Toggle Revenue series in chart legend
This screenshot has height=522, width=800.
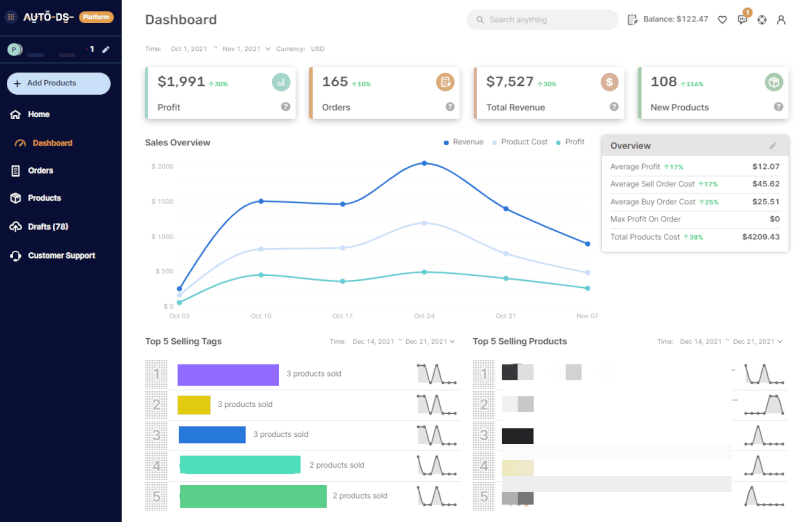463,142
